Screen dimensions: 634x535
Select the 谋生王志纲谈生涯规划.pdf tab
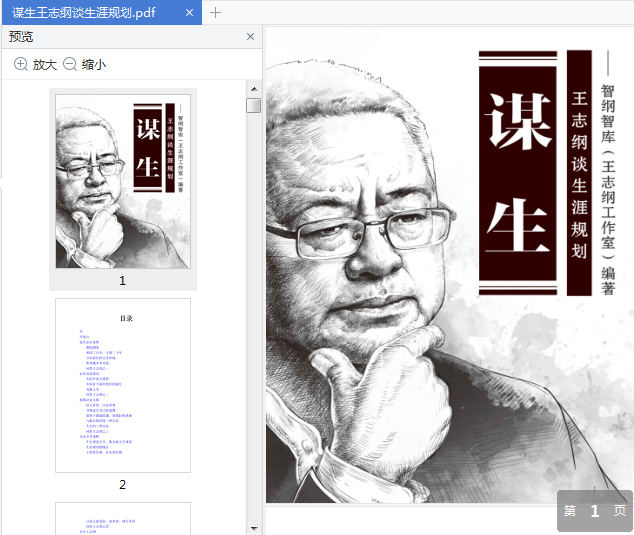(x=101, y=13)
